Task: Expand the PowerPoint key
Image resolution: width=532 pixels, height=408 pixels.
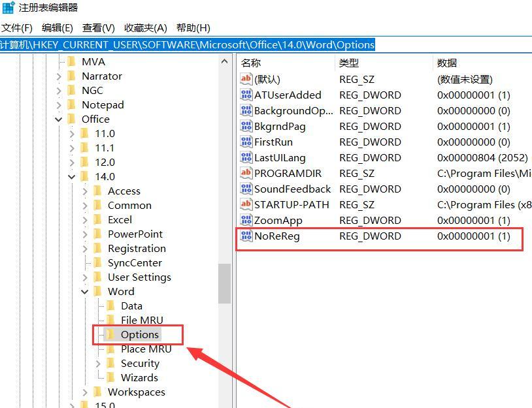Action: click(85, 234)
